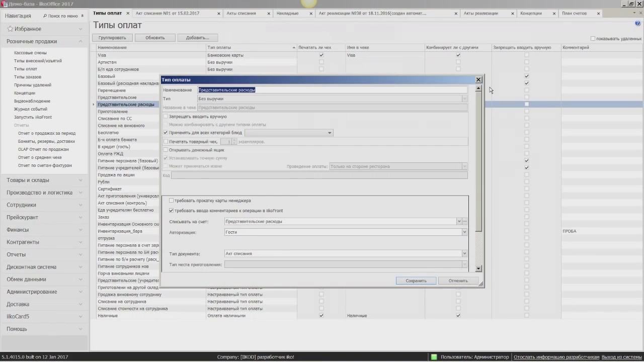Image resolution: width=644 pixels, height=362 pixels.
Task: Close the Типы оплат tab via its x
Action: (128, 14)
